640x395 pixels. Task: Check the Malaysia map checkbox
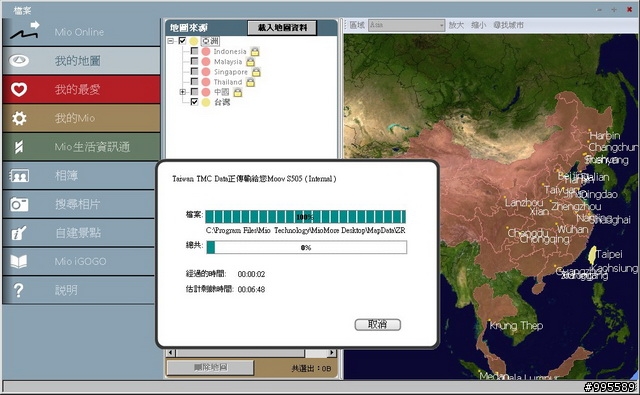click(195, 61)
